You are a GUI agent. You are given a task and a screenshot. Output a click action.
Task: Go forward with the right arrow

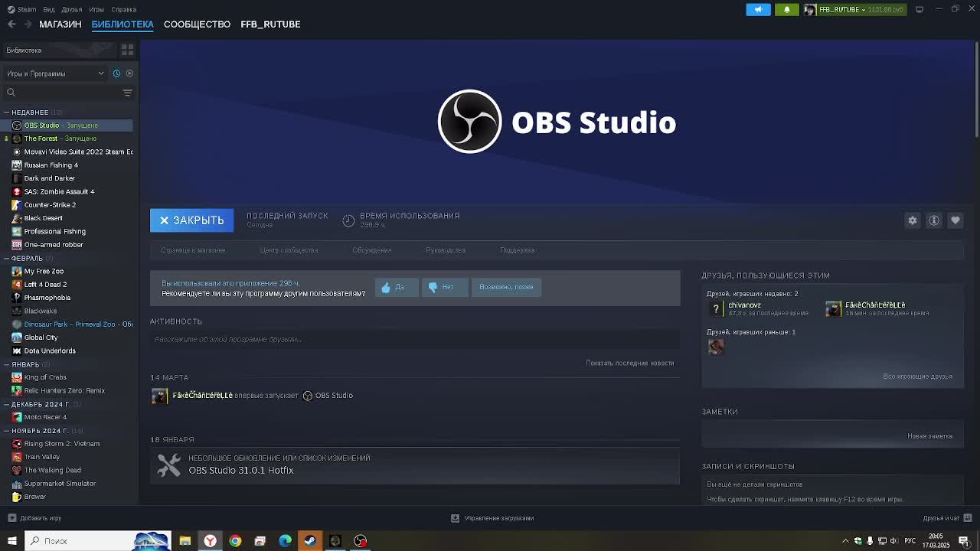28,24
